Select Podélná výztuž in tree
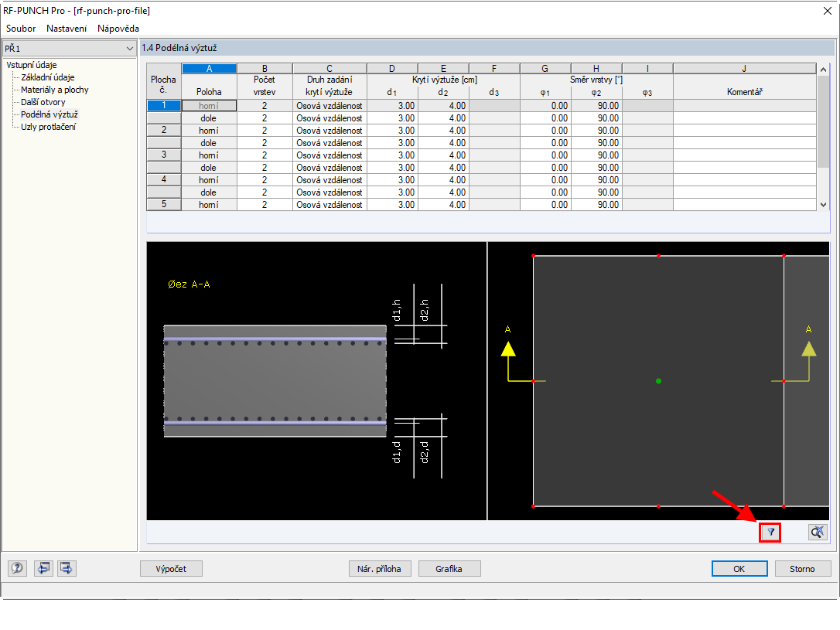This screenshot has width=840, height=630. tap(50, 114)
